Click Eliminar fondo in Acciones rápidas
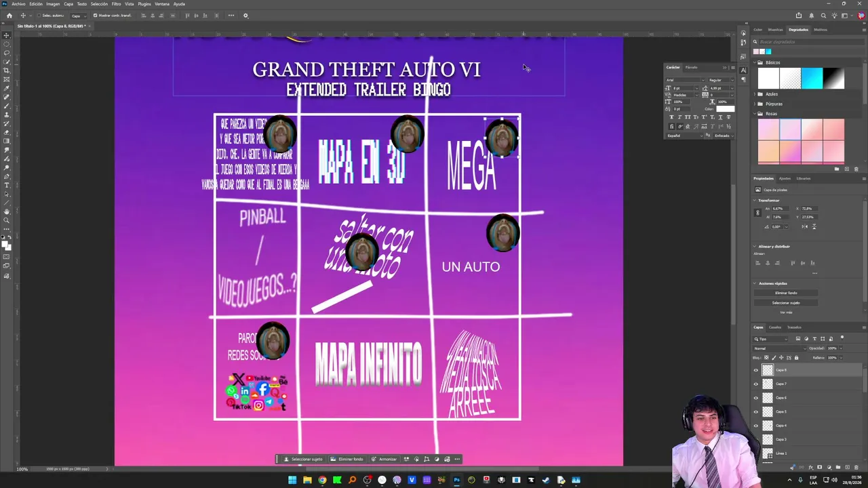 pyautogui.click(x=786, y=293)
